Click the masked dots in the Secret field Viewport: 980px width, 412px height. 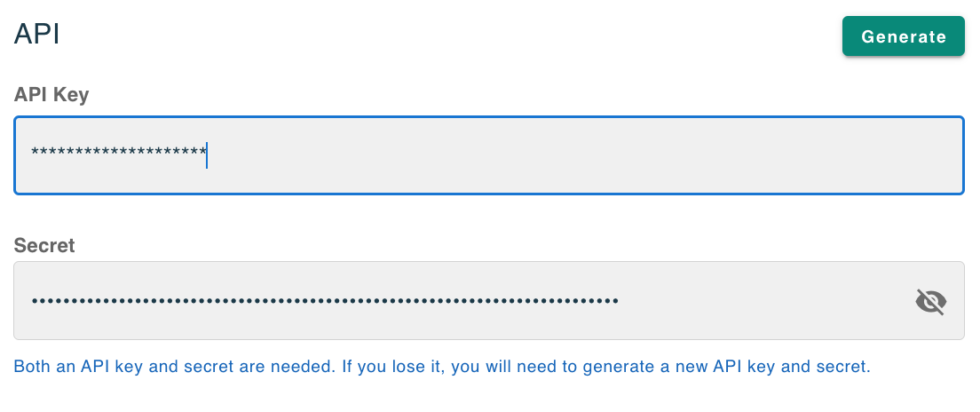tap(324, 301)
